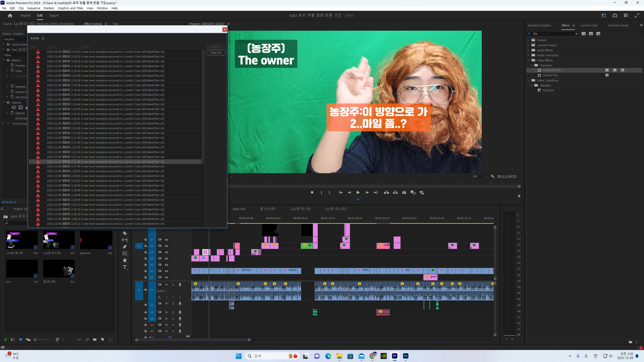This screenshot has height=362, width=644.
Task: Open the Sequence menu
Action: click(x=33, y=8)
